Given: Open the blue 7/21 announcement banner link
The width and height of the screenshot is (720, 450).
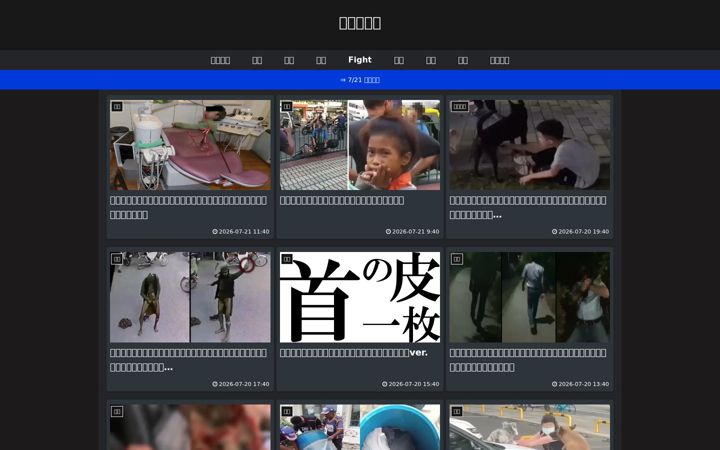Looking at the screenshot, I should coord(360,80).
